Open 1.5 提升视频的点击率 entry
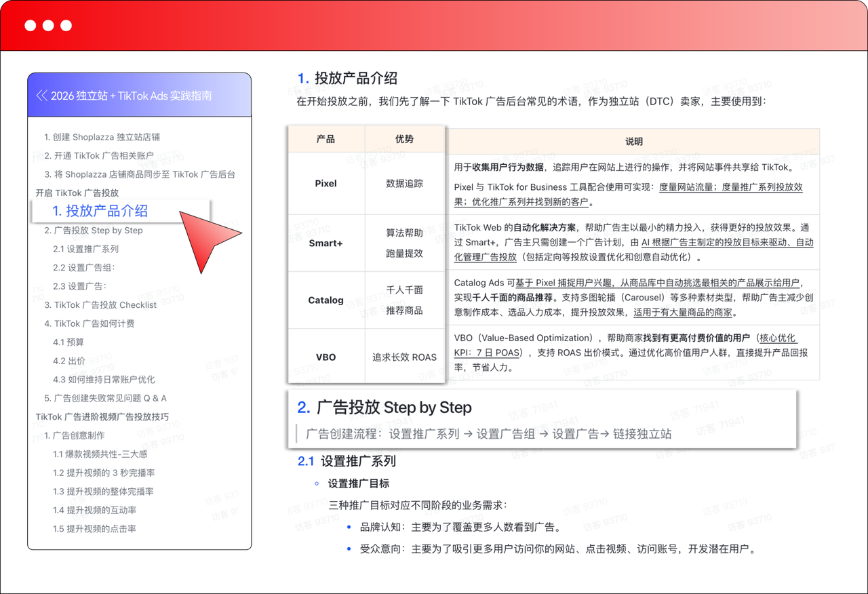Viewport: 868px width, 594px height. [x=95, y=529]
